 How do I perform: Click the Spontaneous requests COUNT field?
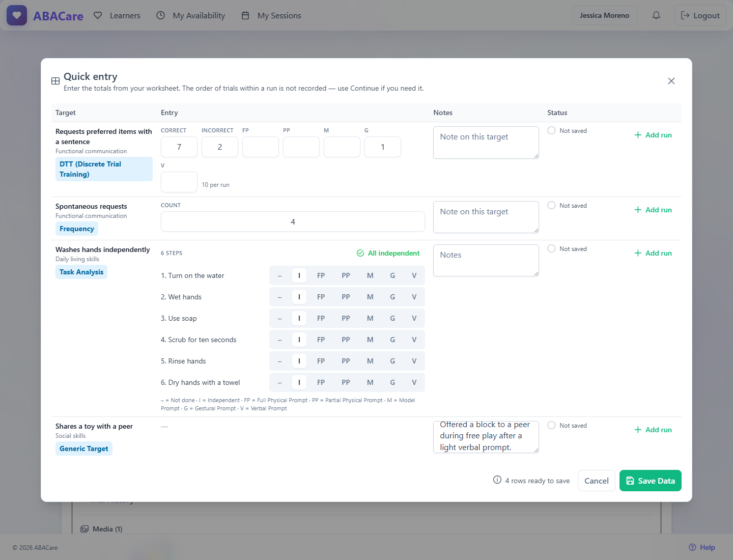293,221
